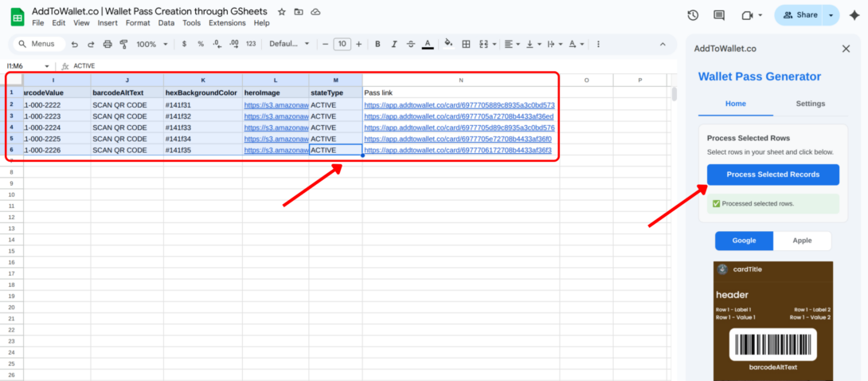Format as percent
This screenshot has width=868, height=381.
(x=201, y=45)
